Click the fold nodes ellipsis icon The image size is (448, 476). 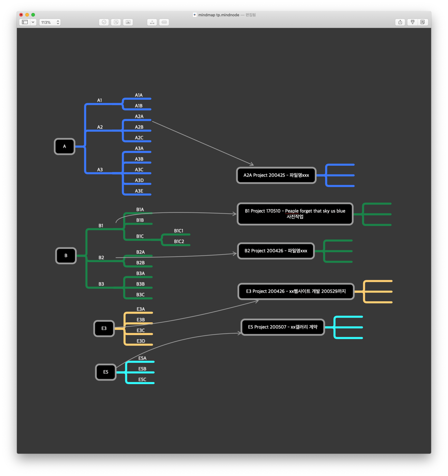[164, 22]
